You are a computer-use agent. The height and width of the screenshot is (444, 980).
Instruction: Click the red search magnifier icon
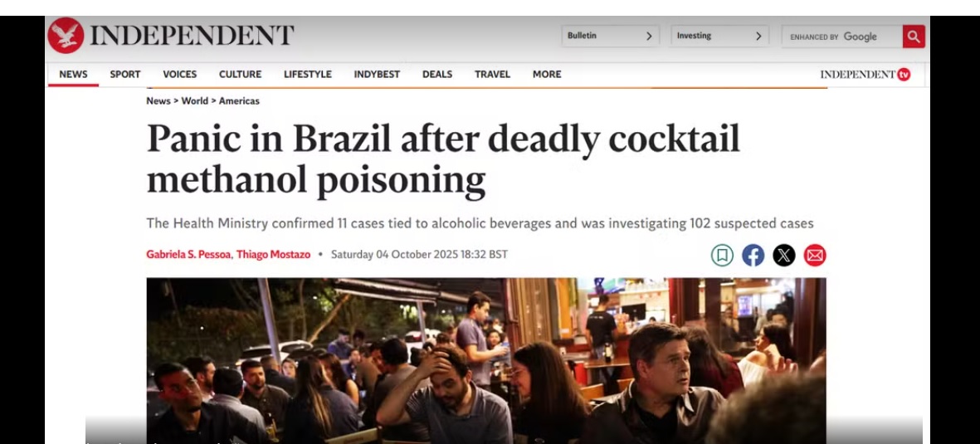(913, 37)
